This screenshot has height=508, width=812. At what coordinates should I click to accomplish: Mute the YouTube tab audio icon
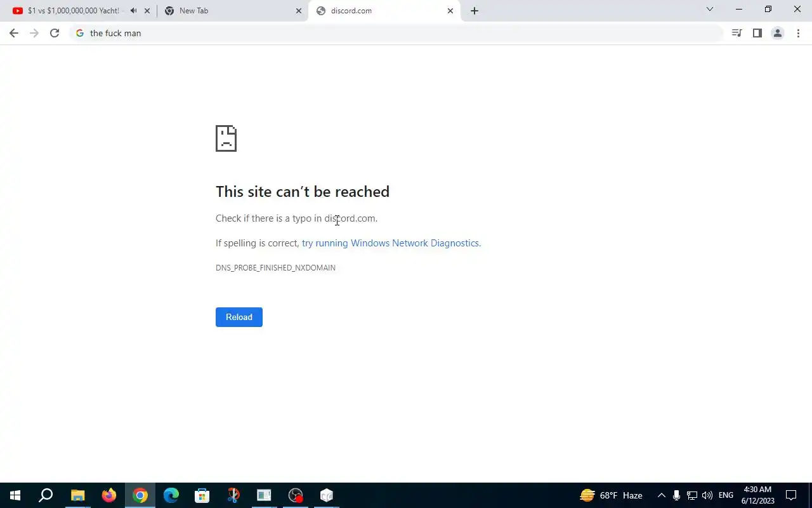(133, 11)
